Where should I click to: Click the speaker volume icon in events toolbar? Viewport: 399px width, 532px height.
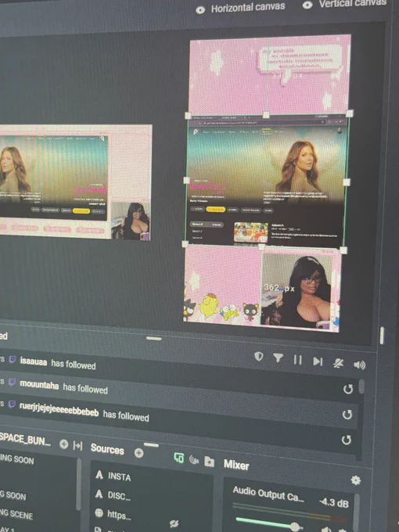(x=359, y=365)
